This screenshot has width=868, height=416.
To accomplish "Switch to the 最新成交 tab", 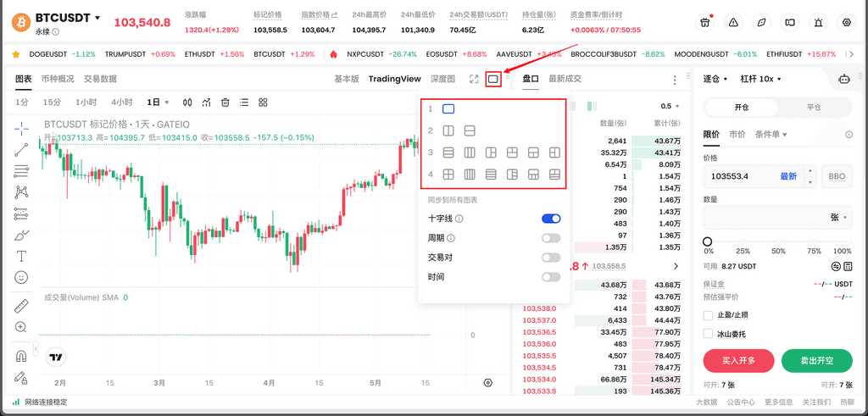I will pyautogui.click(x=565, y=79).
